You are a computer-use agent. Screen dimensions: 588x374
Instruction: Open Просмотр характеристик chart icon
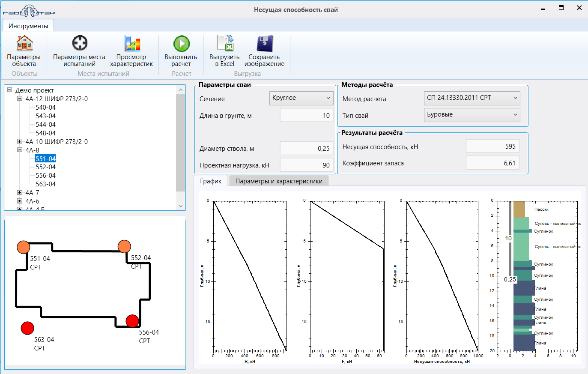(132, 43)
